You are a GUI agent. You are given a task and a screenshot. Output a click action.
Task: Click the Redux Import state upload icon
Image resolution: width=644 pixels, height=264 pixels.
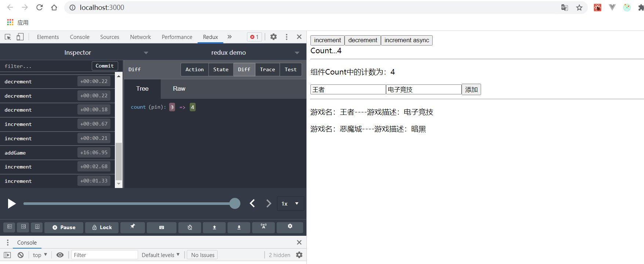click(214, 227)
